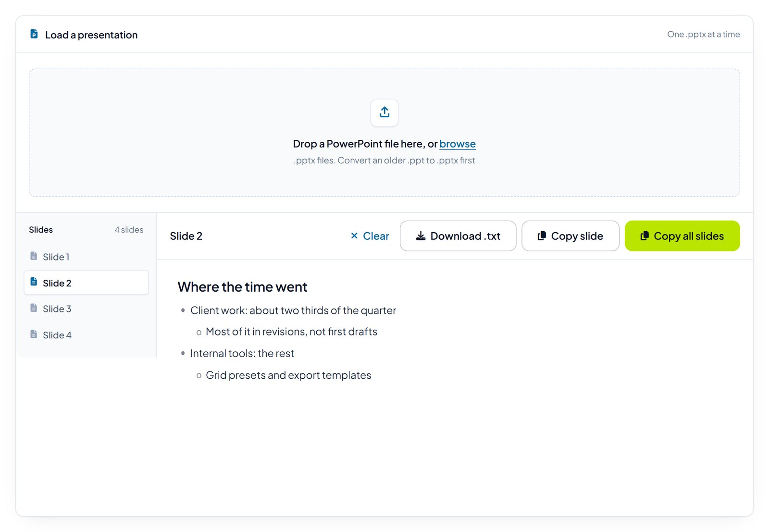Screen dimensions: 769x532
Task: Open Slide 4 from the sidebar
Action: (x=86, y=335)
